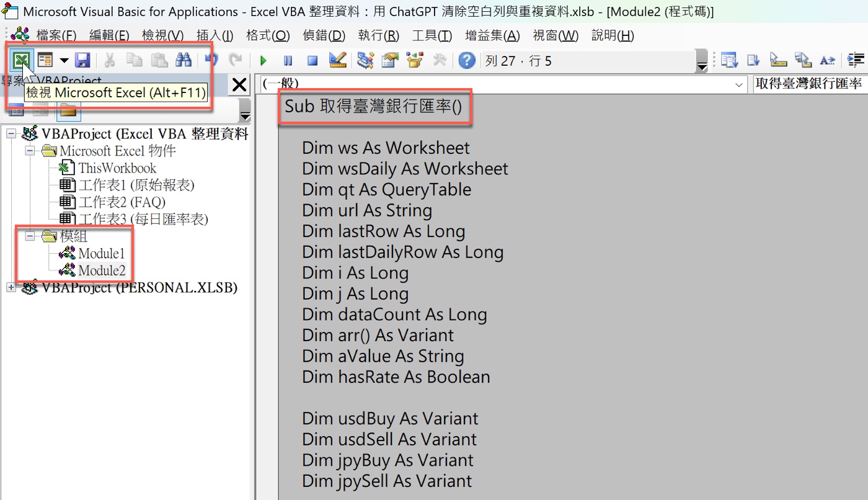Click List Constants icon

point(754,60)
